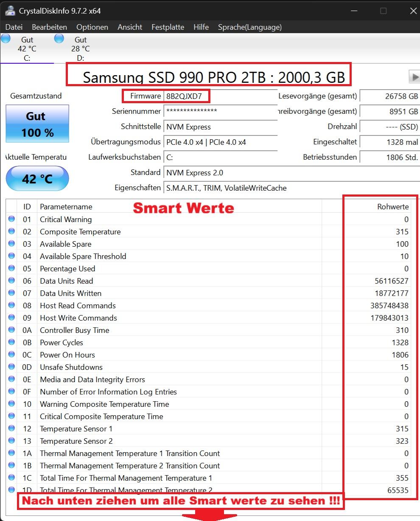Click status dot for Critical Composite Temperature Time
Screen dimensions: 420x521
click(x=11, y=416)
